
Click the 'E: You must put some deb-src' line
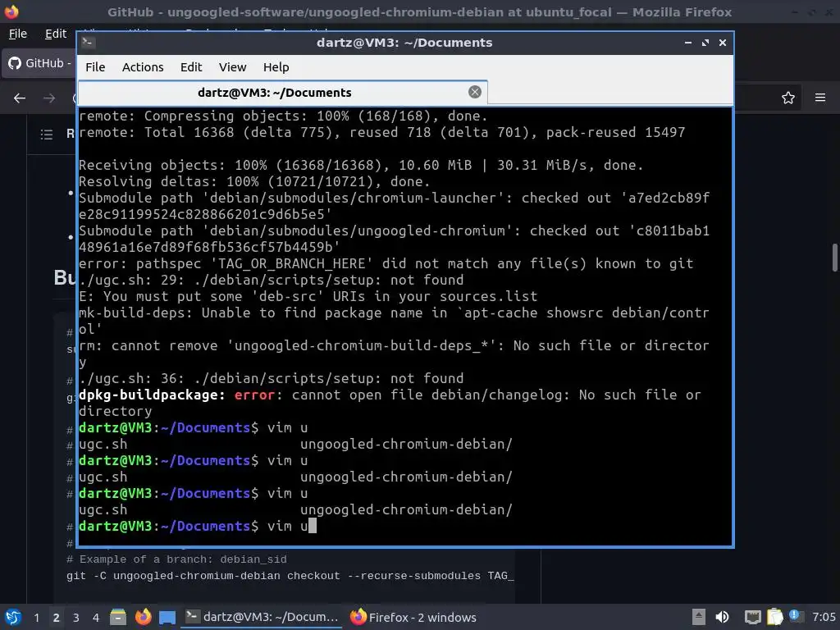coord(308,296)
